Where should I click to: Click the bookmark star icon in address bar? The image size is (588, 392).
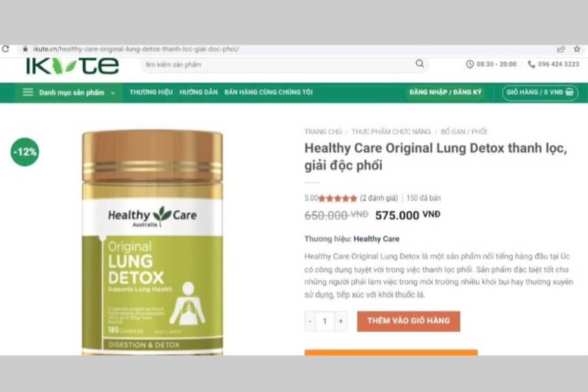(x=577, y=49)
